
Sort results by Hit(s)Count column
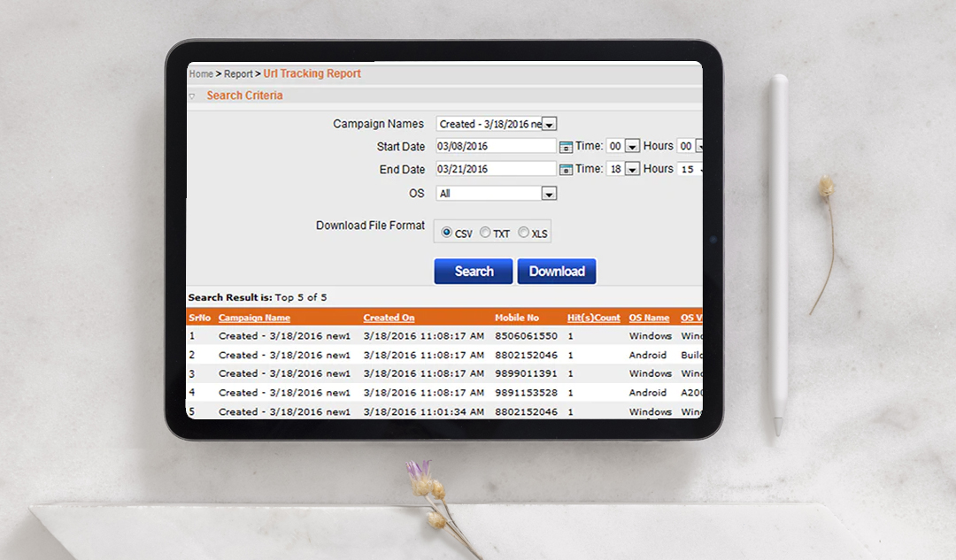[x=593, y=317]
